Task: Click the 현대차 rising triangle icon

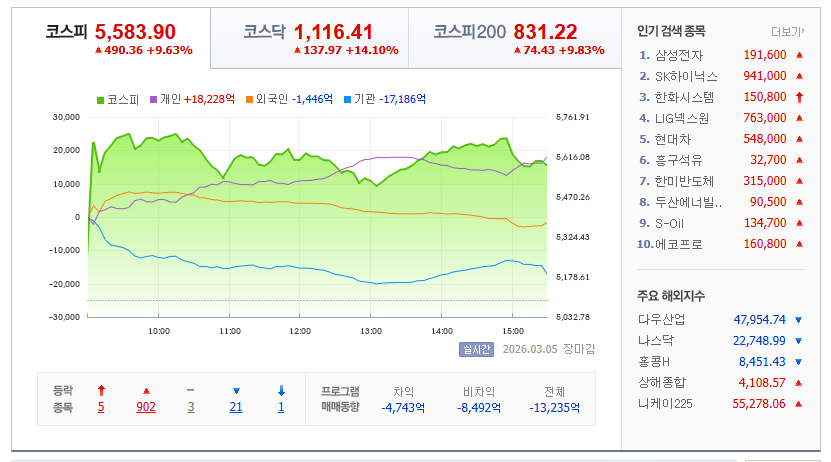Action: coord(800,139)
